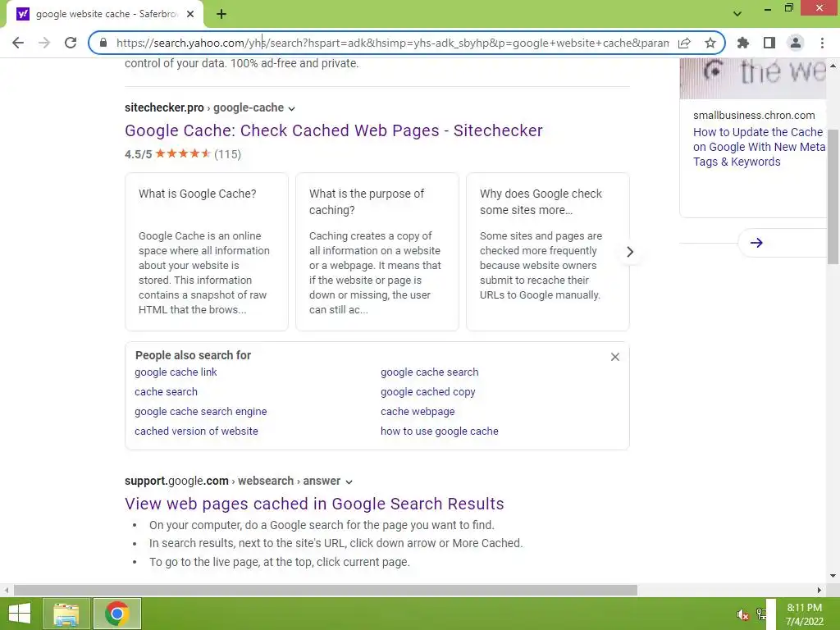The image size is (840, 630).
Task: Search for 'cache search' suggestion
Action: 166,391
